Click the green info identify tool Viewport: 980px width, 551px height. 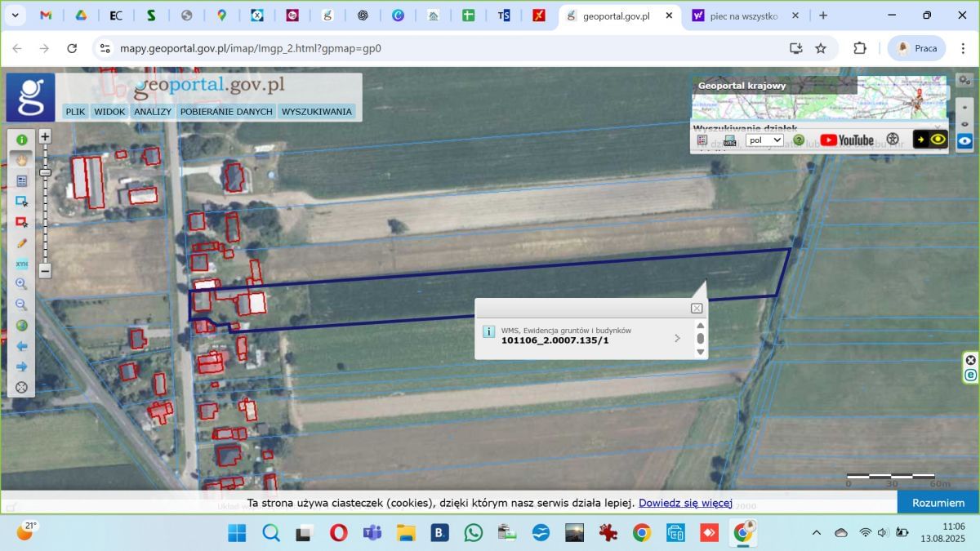[21, 140]
